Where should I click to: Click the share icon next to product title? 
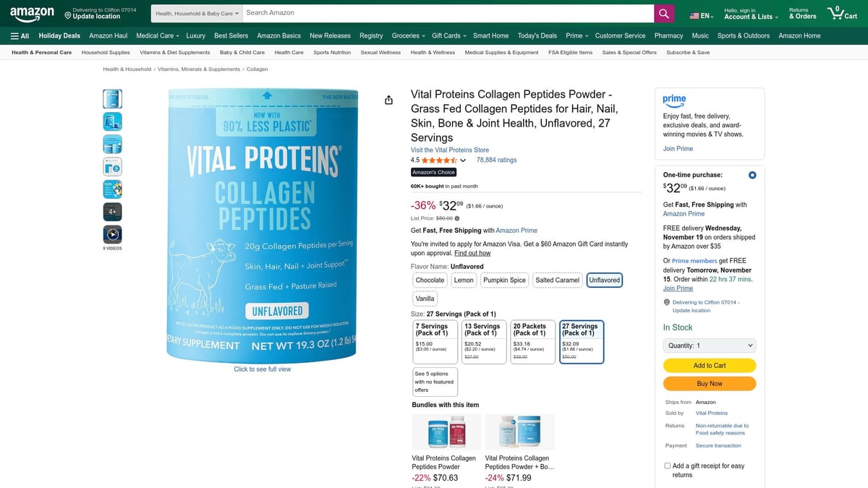tap(388, 99)
